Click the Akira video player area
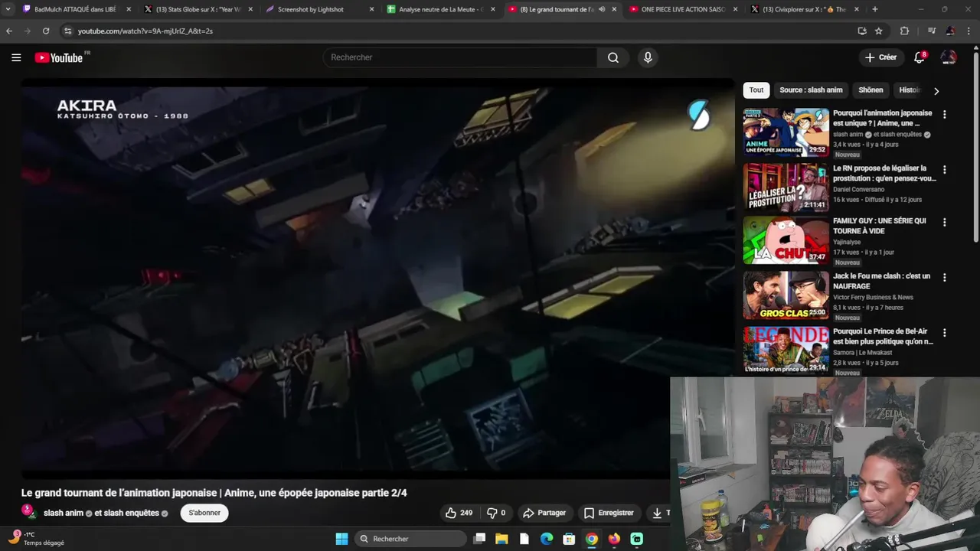Image resolution: width=980 pixels, height=551 pixels. (x=377, y=279)
